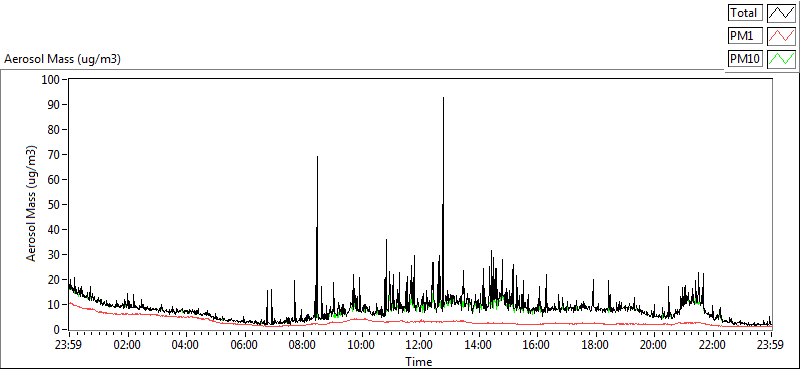
Task: Click the 02:00 time axis label
Action: pyautogui.click(x=127, y=344)
